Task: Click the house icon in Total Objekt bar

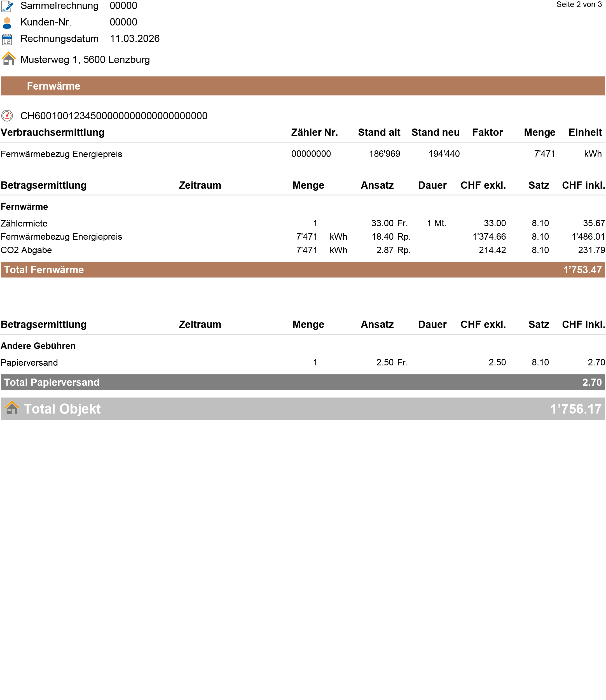Action: (x=12, y=408)
